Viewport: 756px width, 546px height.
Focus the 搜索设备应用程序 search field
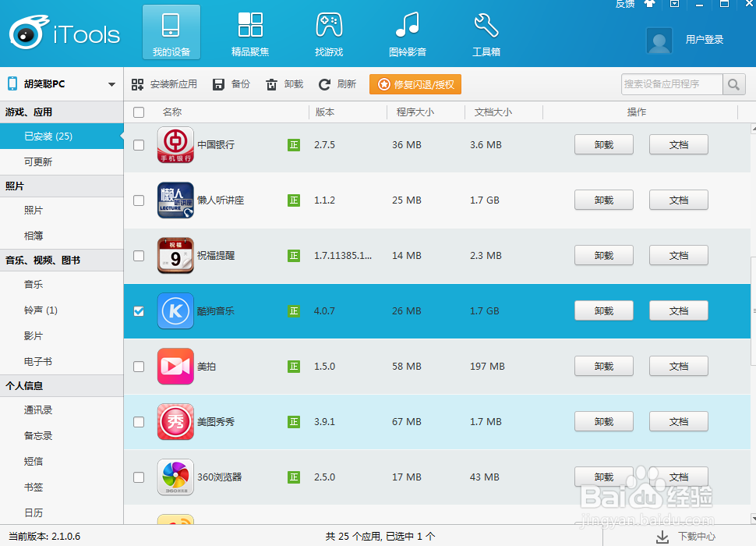tap(672, 84)
